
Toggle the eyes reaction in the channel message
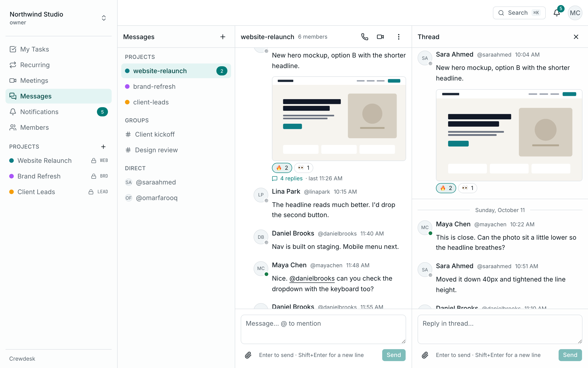(x=303, y=168)
